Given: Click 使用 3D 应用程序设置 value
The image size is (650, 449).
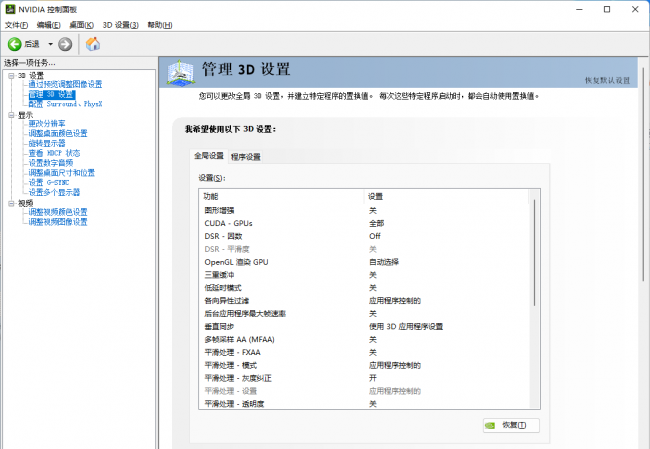Looking at the screenshot, I should tap(406, 326).
